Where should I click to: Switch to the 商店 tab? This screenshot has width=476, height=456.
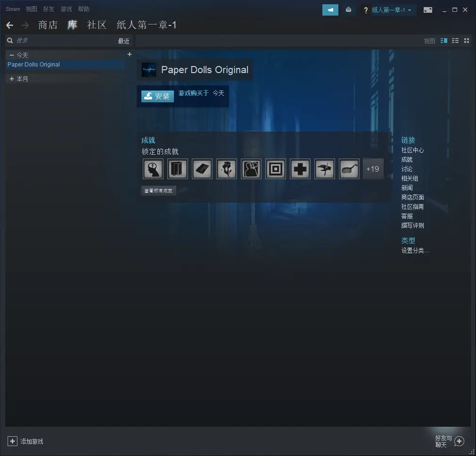(x=48, y=25)
